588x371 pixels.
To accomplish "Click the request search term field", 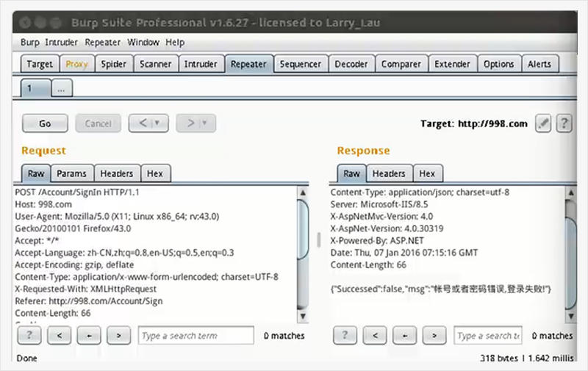I will (196, 335).
